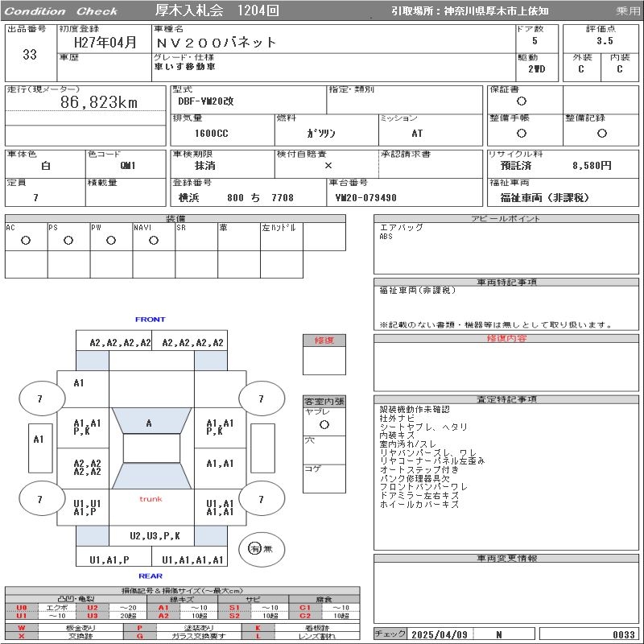Click the front-left tire circle marked 7
The height and width of the screenshot is (644, 644).
41,398
